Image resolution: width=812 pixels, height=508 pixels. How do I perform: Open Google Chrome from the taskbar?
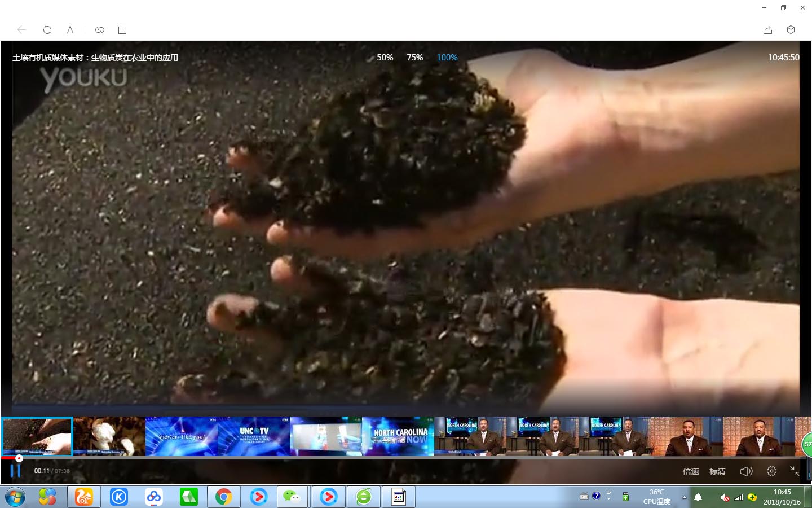[x=224, y=497]
